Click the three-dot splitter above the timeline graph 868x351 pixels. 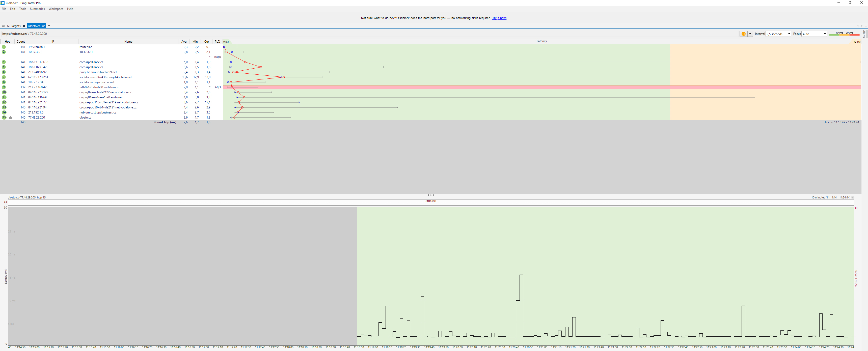point(431,195)
